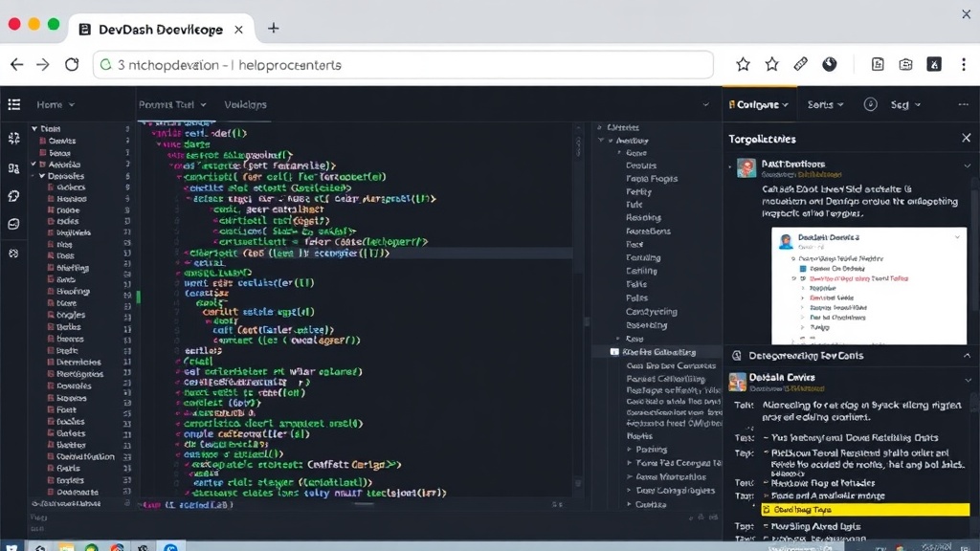Open the 'Pounna Tuel' tab dropdown
Viewport: 980px width, 551px height.
172,104
